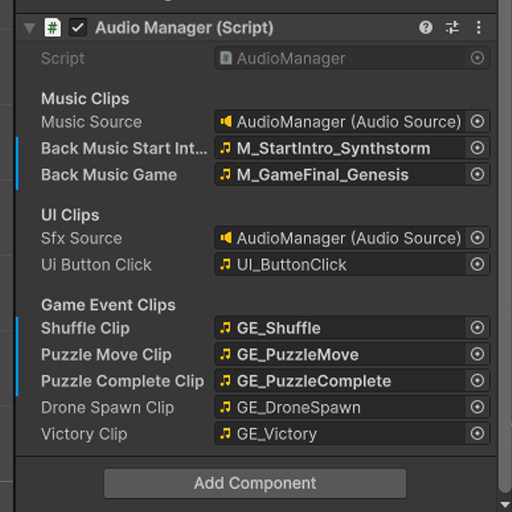Open the three-dot component options menu
512x512 pixels.
pyautogui.click(x=479, y=28)
